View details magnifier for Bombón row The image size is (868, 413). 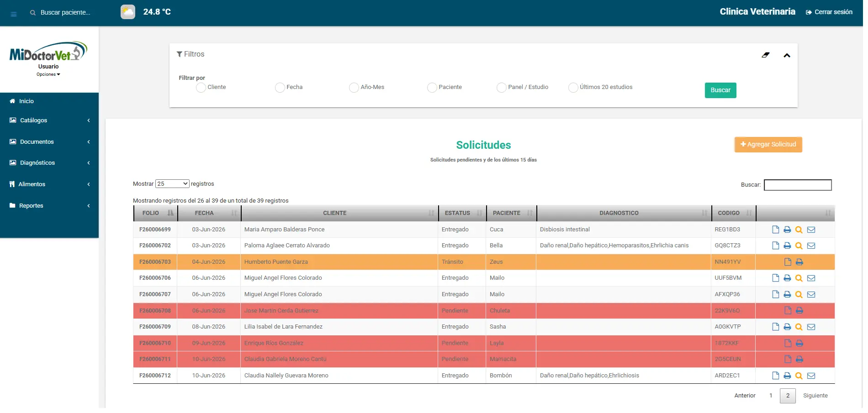coord(799,376)
